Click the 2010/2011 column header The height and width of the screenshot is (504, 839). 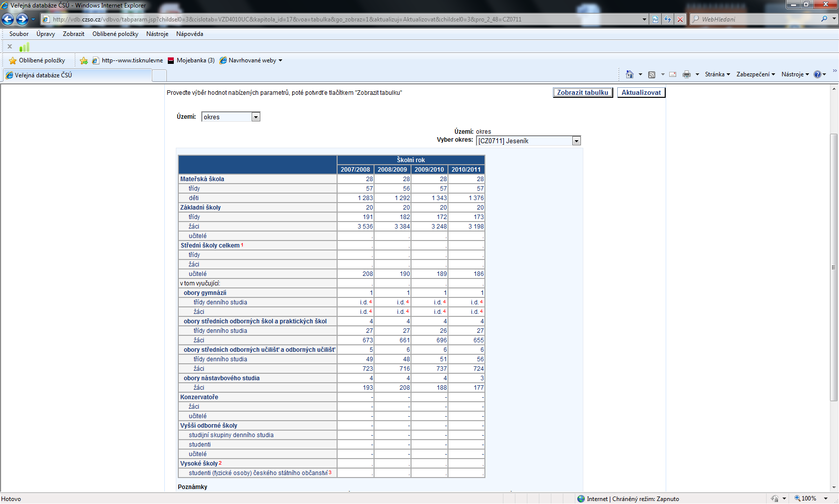466,170
